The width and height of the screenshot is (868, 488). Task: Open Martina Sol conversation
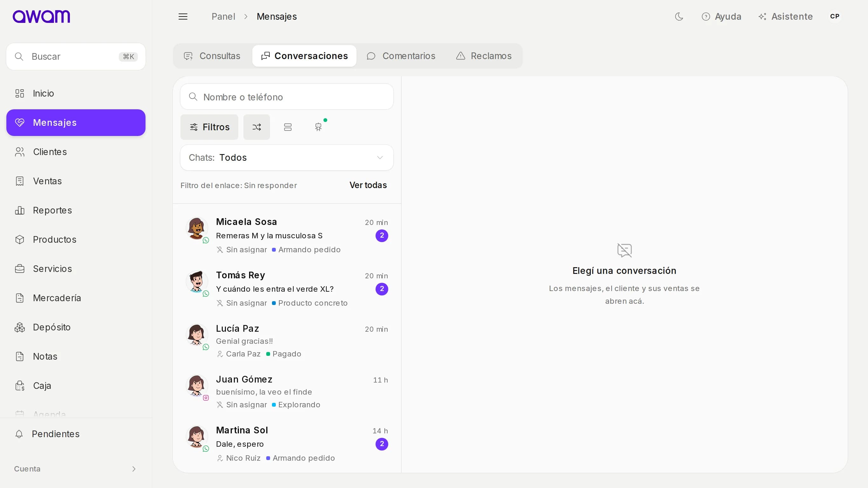point(287,444)
